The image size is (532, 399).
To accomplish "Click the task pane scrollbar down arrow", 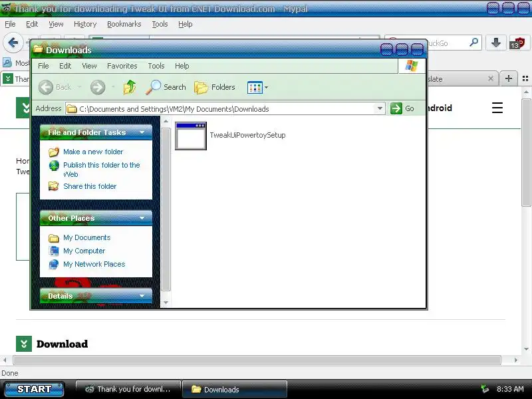I will pos(166,303).
